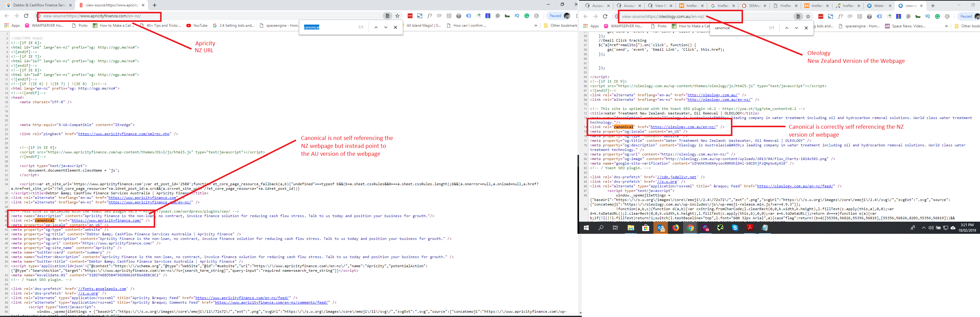Close the find bar in right window
The image size is (980, 317).
[806, 28]
